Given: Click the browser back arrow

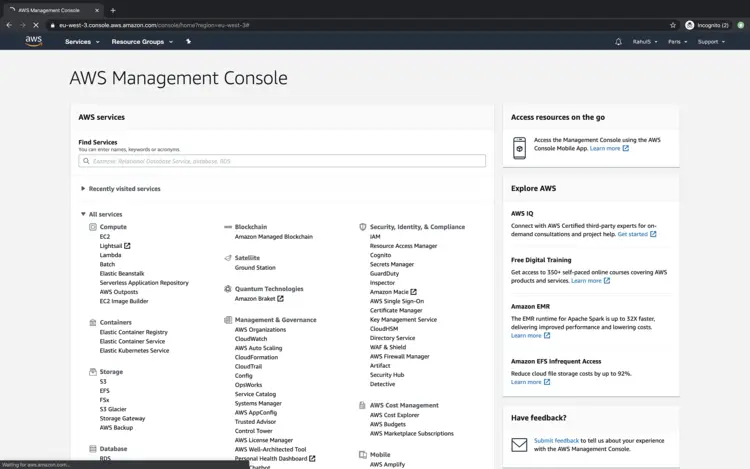Looking at the screenshot, I should point(9,25).
